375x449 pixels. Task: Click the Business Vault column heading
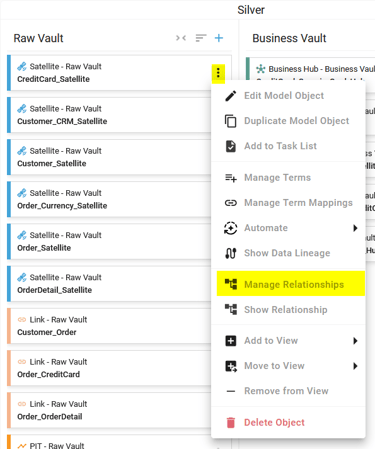click(x=289, y=38)
